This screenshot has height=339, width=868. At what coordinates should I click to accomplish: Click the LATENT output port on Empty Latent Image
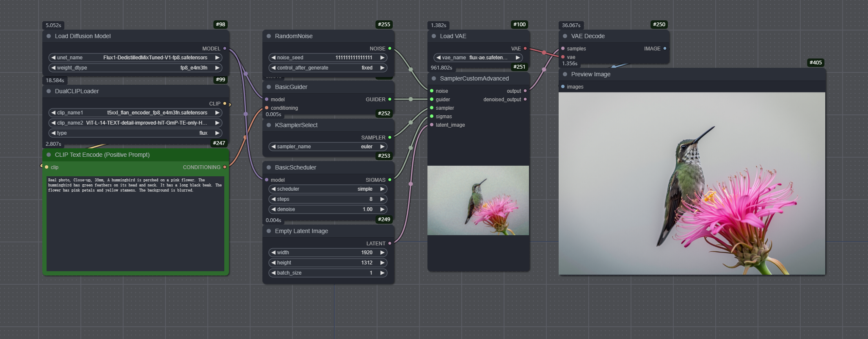tap(390, 244)
